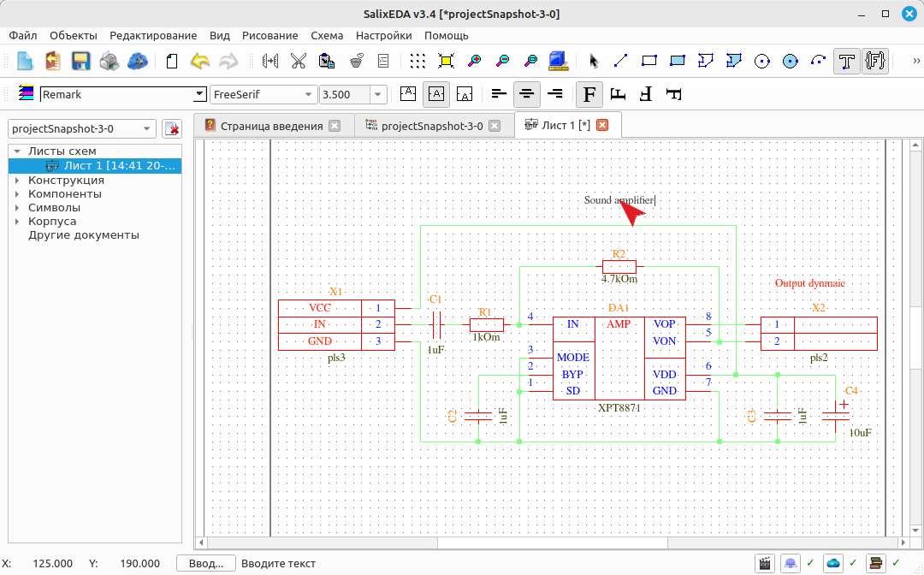
Task: Click the dotted grid settings icon
Action: (x=418, y=61)
